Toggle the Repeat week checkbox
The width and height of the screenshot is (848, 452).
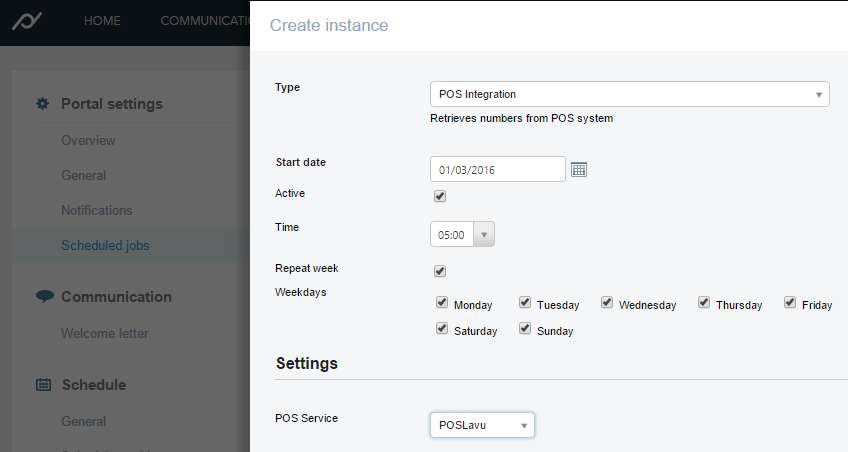440,271
